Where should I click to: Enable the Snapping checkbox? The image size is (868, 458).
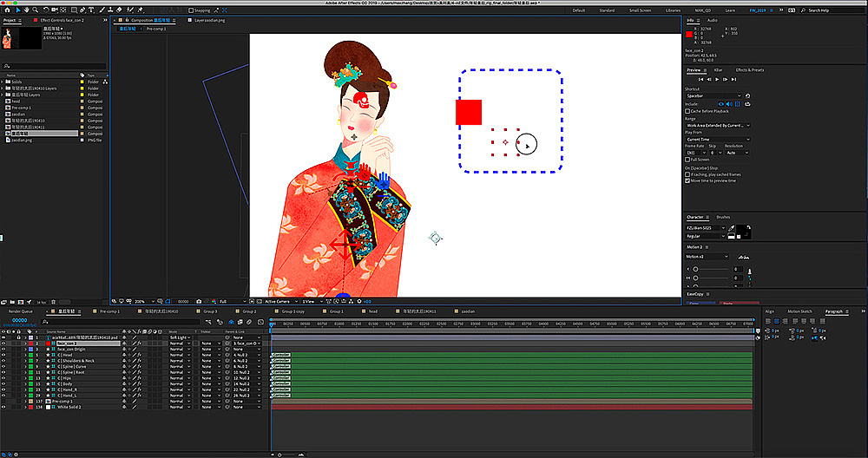coord(191,10)
